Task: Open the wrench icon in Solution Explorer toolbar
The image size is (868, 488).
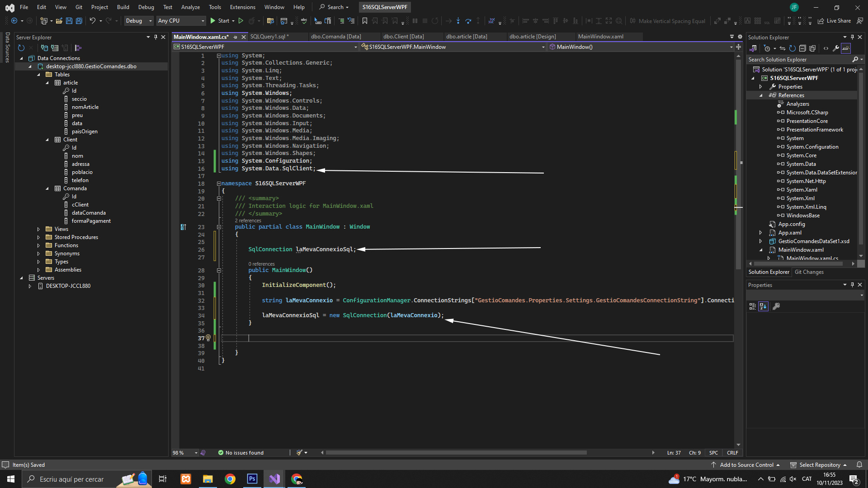Action: point(836,48)
